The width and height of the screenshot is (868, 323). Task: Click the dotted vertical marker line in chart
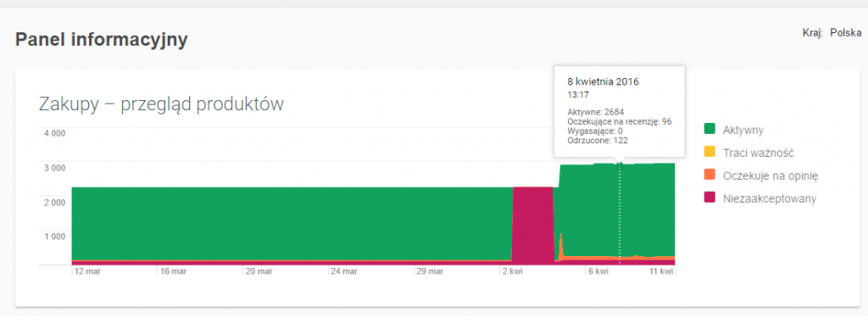tap(620, 214)
